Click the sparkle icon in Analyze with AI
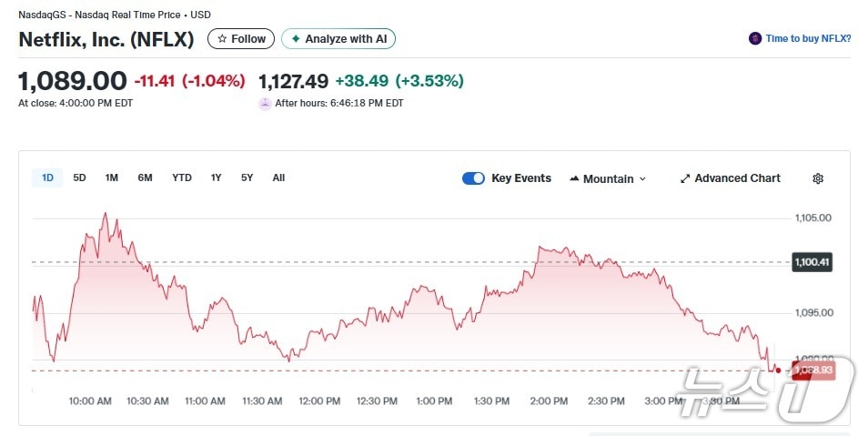The height and width of the screenshot is (436, 868). [x=296, y=39]
